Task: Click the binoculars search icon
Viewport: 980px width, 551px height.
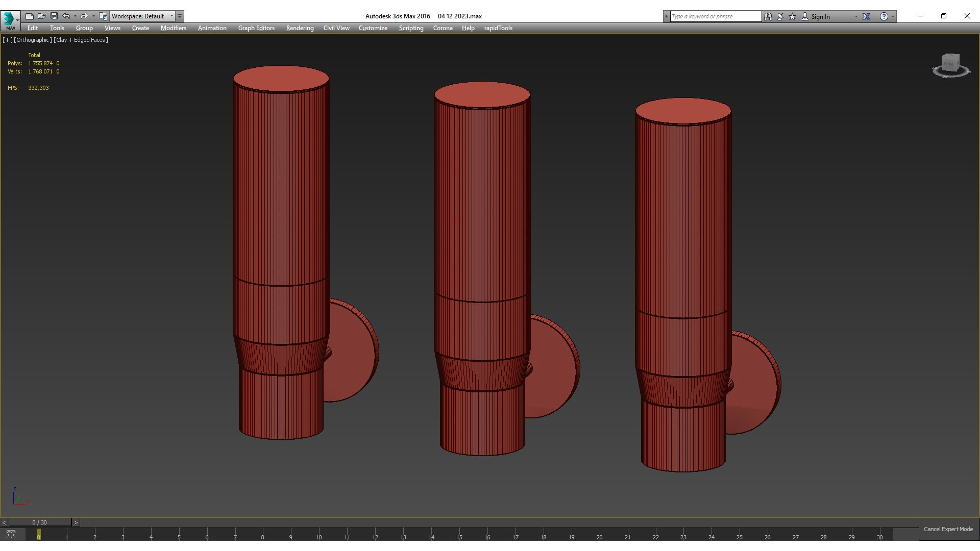Action: click(768, 16)
